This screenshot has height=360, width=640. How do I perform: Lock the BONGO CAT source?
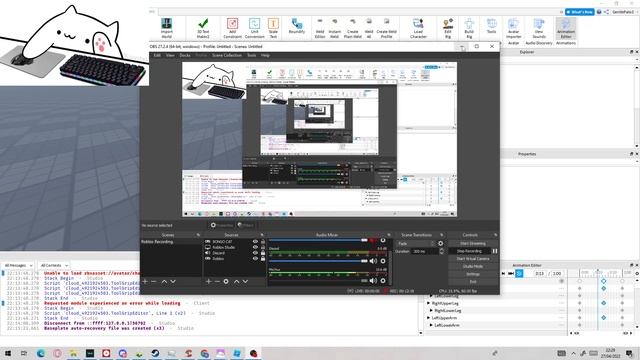coord(263,242)
